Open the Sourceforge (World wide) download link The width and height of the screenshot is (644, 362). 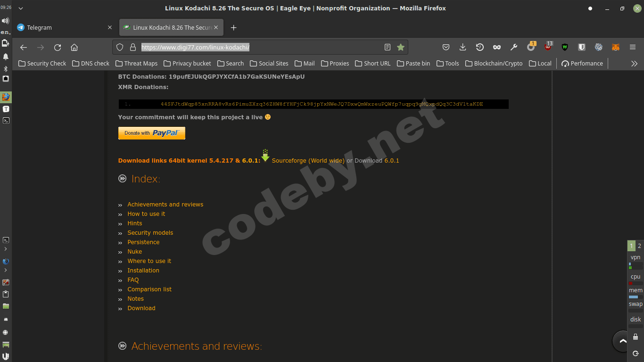[308, 161]
